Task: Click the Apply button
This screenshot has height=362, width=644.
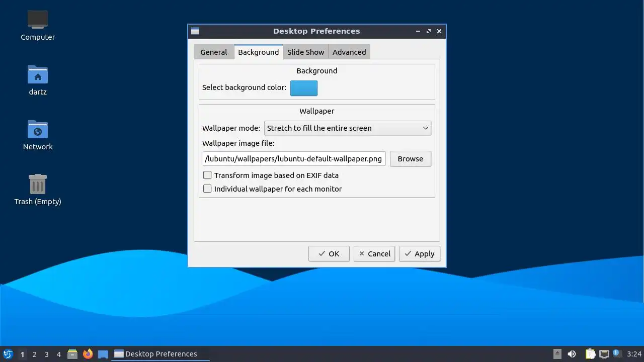Action: (420, 253)
